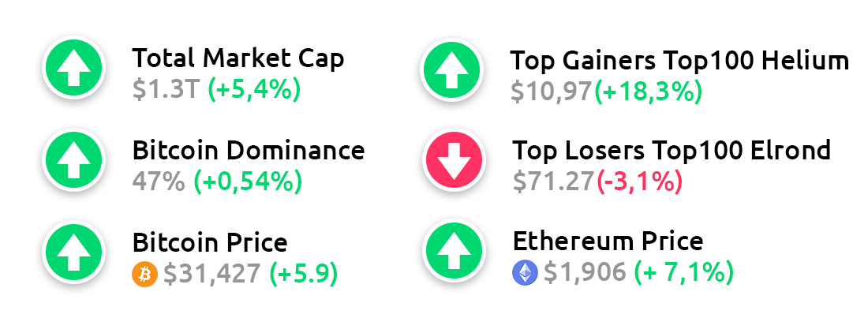
Task: Select the Bitcoin Price heading
Action: (x=211, y=243)
